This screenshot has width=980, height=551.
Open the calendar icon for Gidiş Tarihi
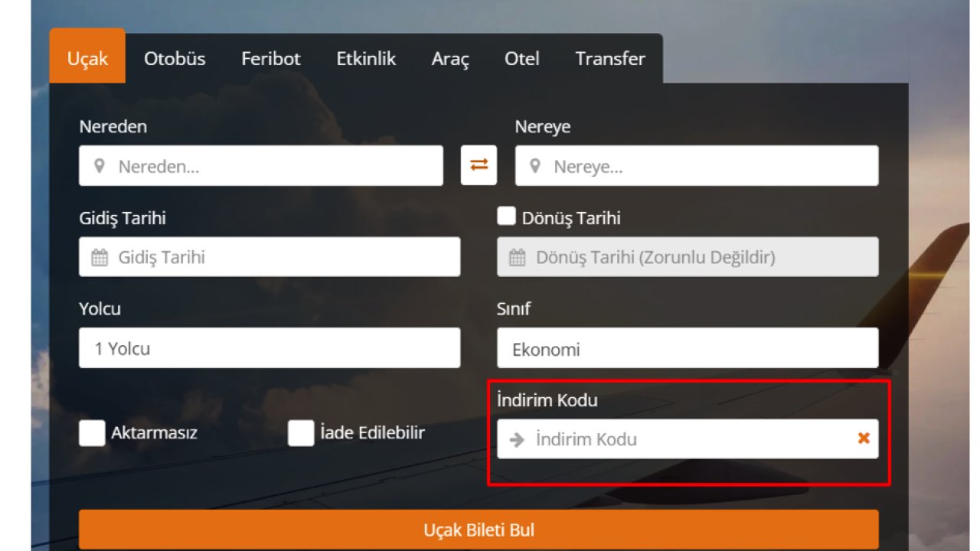[x=100, y=257]
